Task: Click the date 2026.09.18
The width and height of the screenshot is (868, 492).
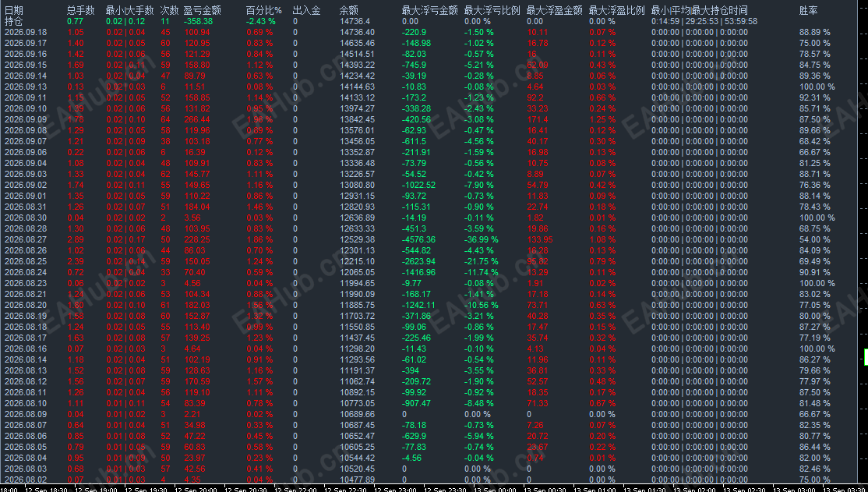Action: [x=26, y=32]
